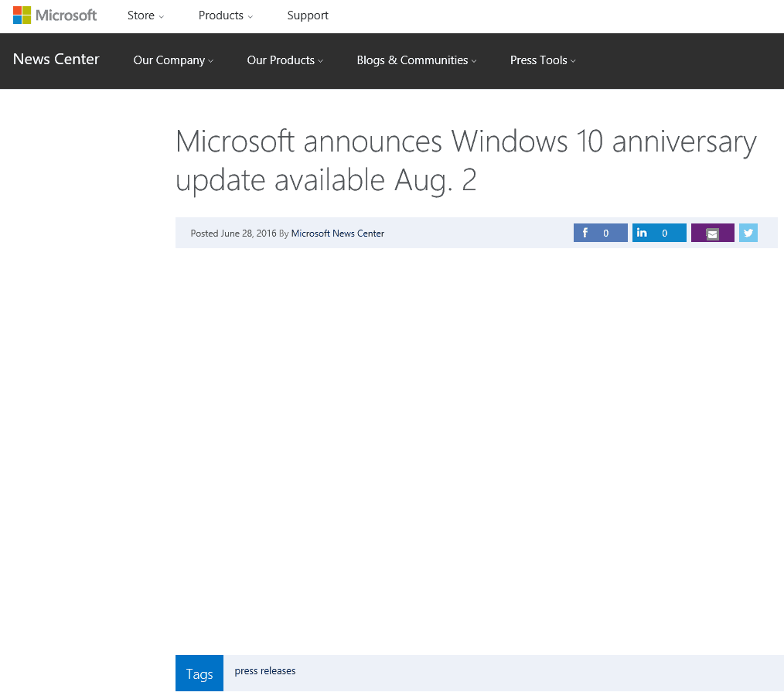Open the Products dropdown menu

point(225,15)
